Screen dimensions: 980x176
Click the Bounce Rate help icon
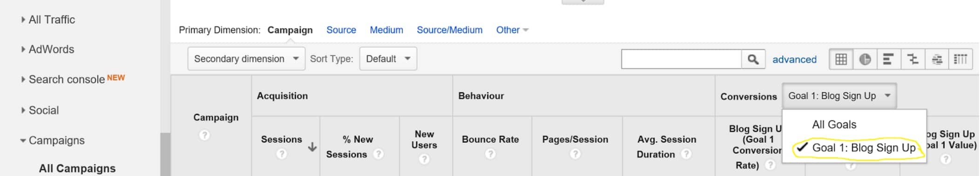[490, 154]
